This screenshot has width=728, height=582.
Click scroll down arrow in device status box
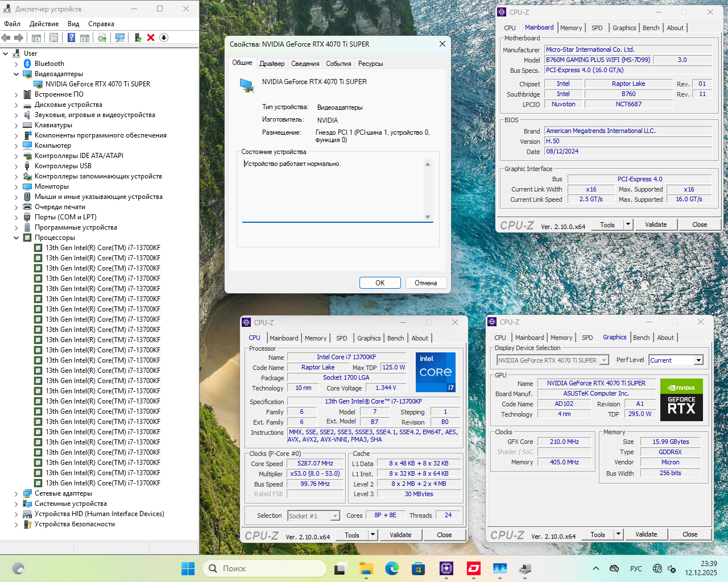[x=428, y=217]
